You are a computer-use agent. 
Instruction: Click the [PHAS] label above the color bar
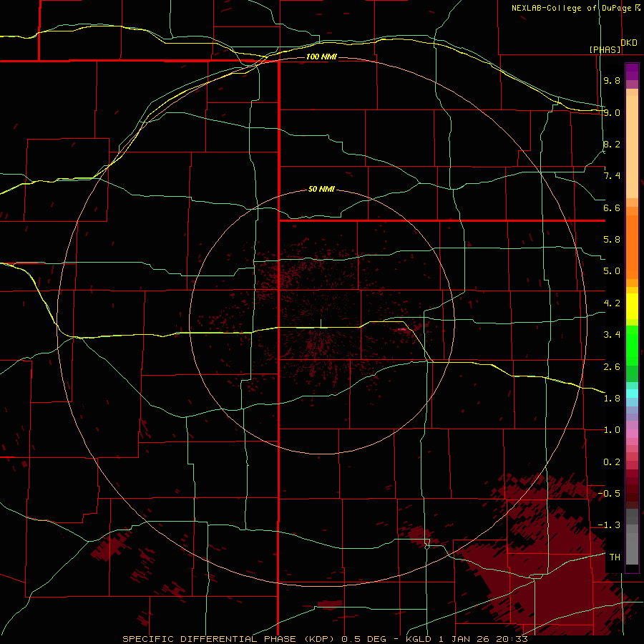click(605, 49)
